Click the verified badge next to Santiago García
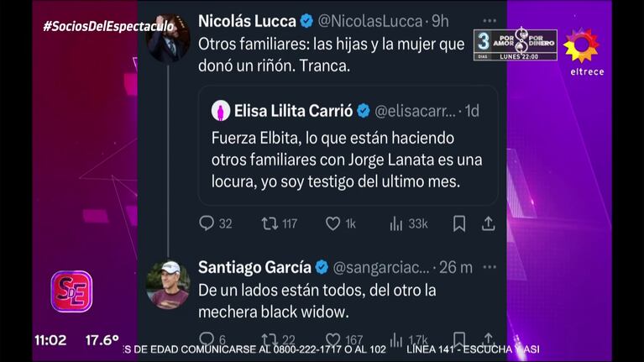The width and height of the screenshot is (644, 362). click(322, 267)
